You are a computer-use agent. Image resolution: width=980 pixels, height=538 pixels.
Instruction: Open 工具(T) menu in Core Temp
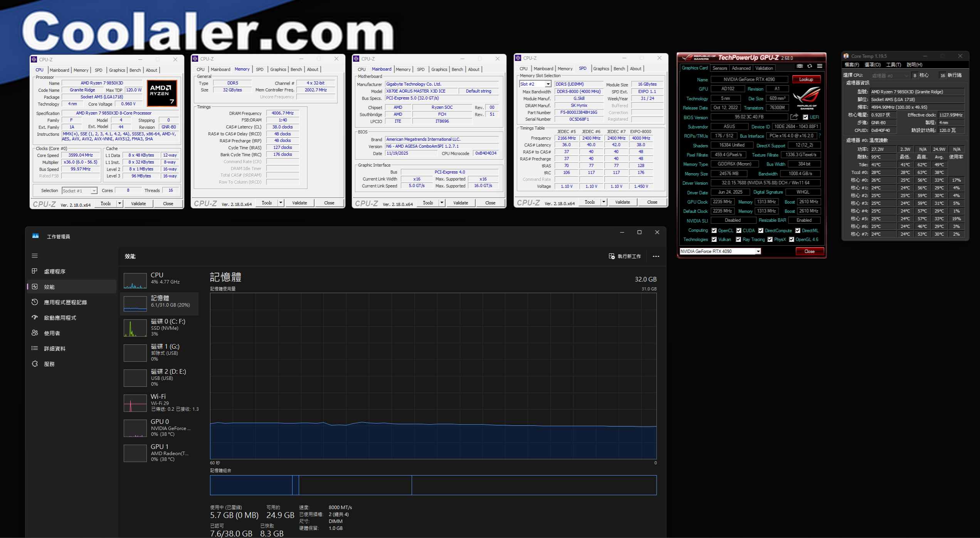point(893,65)
